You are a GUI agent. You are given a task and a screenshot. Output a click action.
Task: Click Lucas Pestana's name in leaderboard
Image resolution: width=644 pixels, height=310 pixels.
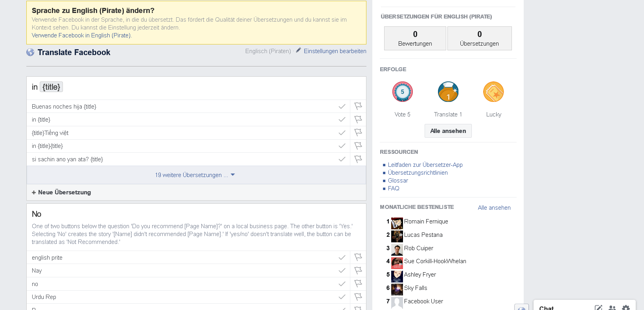pos(423,235)
